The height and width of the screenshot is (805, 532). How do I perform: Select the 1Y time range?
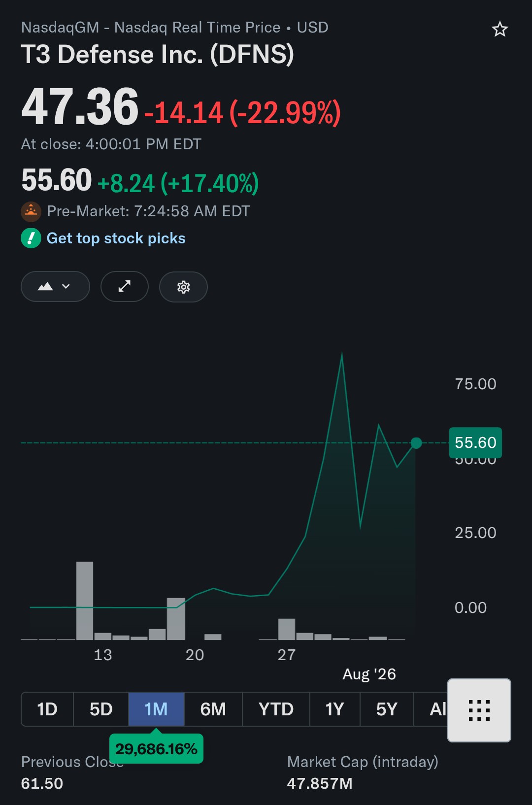tap(334, 709)
